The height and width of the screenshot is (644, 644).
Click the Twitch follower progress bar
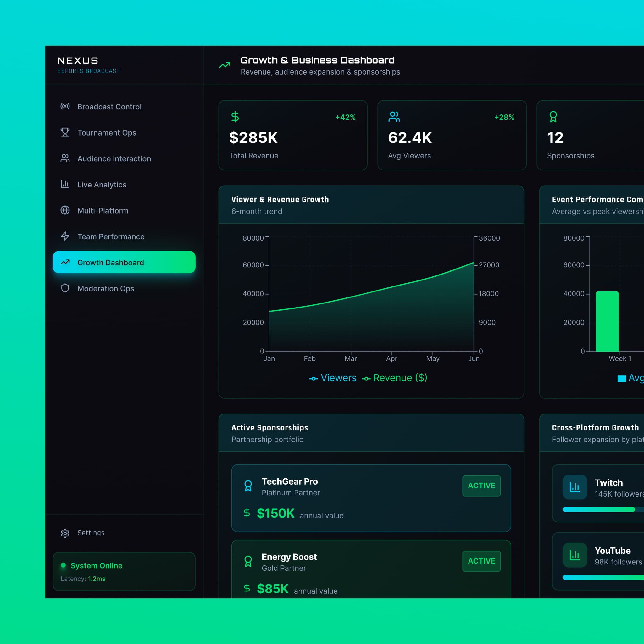[x=599, y=509]
